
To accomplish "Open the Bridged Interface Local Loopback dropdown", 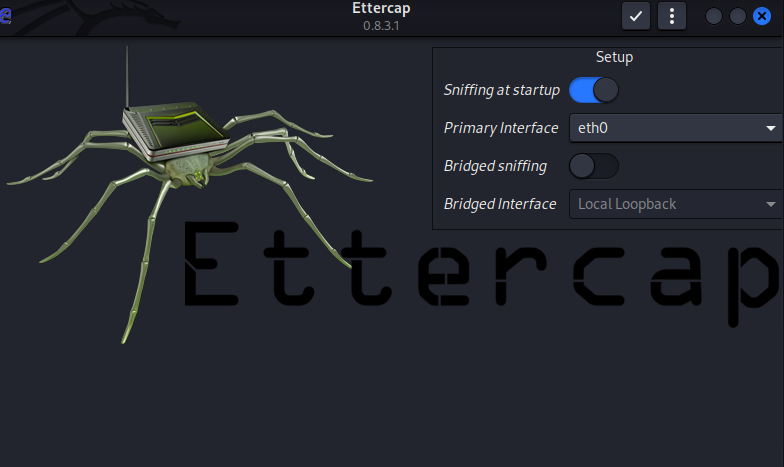I will 676,204.
